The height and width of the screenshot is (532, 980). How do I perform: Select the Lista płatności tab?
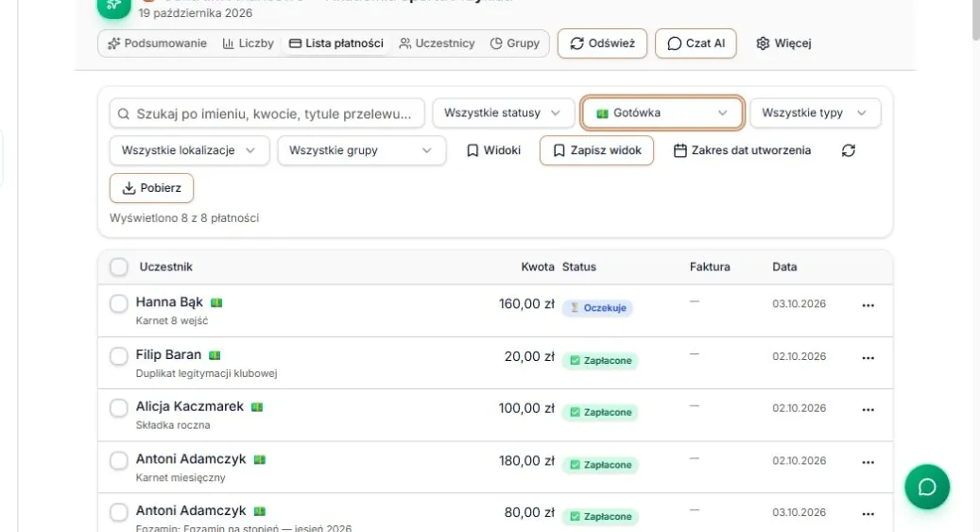pyautogui.click(x=336, y=43)
